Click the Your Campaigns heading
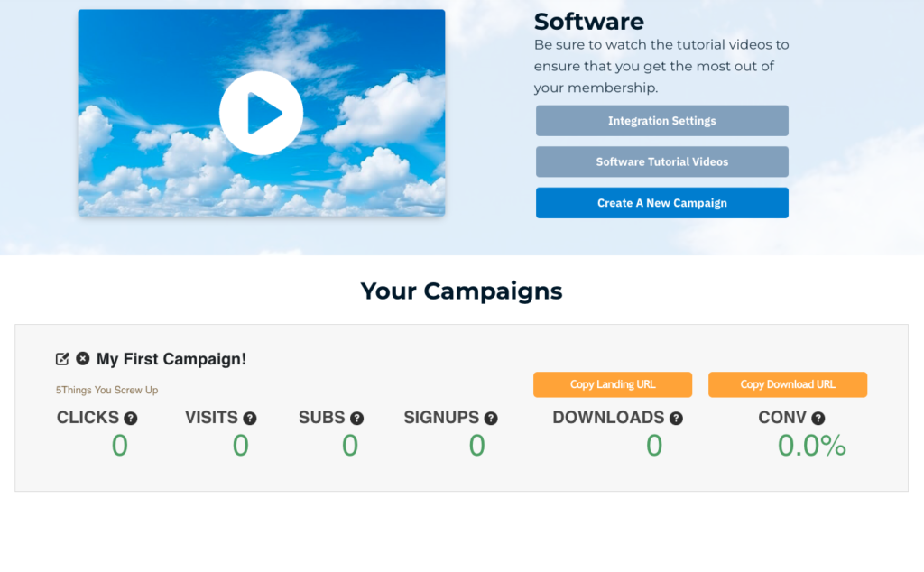 click(x=461, y=291)
